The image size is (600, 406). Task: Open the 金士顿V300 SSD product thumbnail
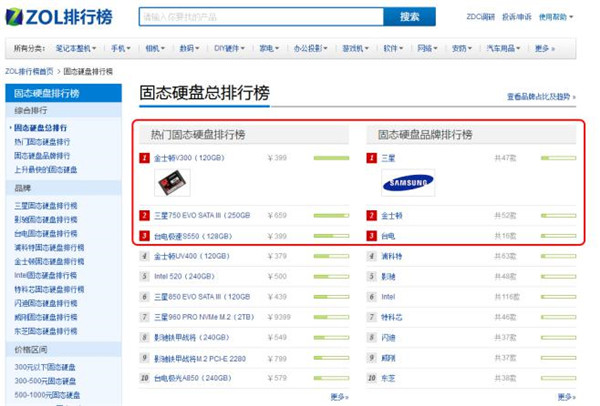click(x=172, y=183)
